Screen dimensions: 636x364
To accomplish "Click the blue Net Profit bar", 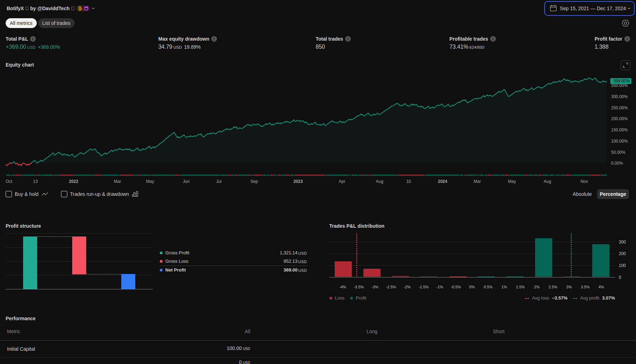I will (128, 281).
